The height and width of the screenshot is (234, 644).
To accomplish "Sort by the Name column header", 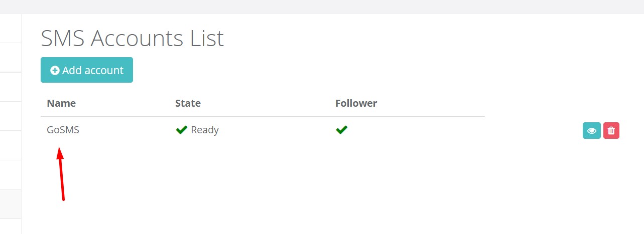I will coord(61,103).
